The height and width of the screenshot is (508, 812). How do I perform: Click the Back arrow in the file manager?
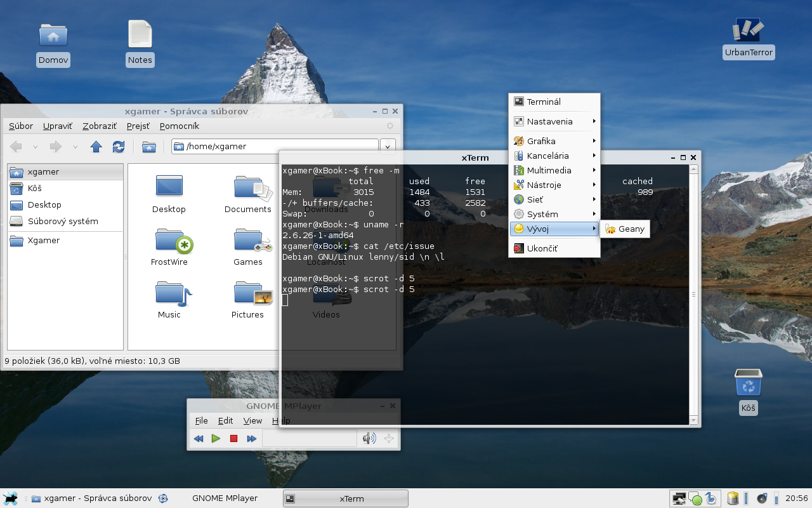16,147
